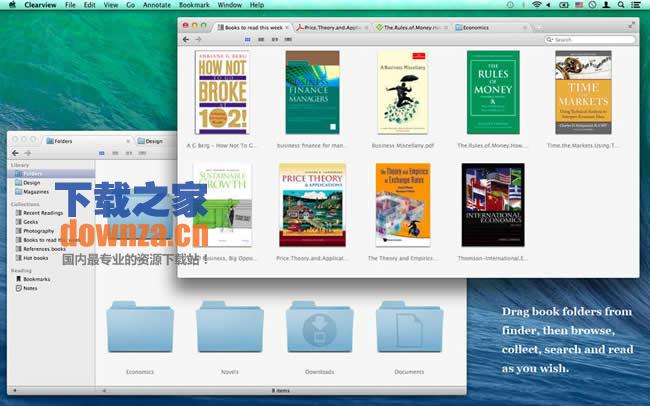Open the File menu
Screen dimensions: 650x406
pyautogui.click(x=70, y=5)
